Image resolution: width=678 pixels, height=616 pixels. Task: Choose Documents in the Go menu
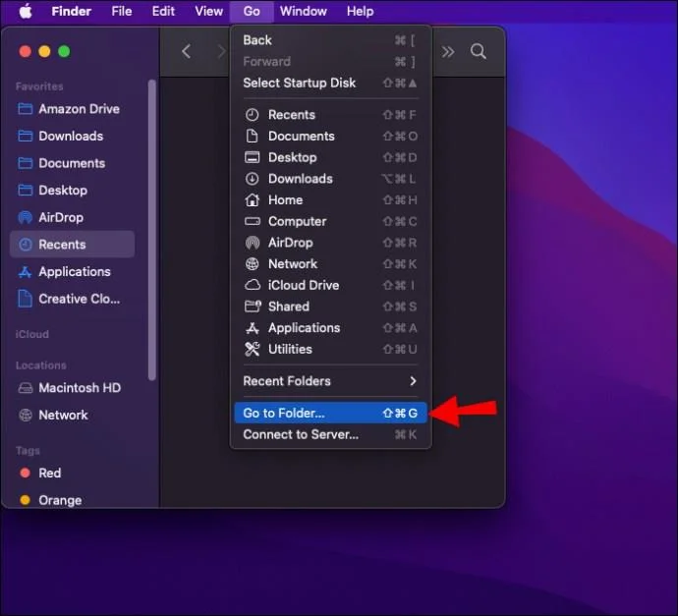pyautogui.click(x=330, y=137)
